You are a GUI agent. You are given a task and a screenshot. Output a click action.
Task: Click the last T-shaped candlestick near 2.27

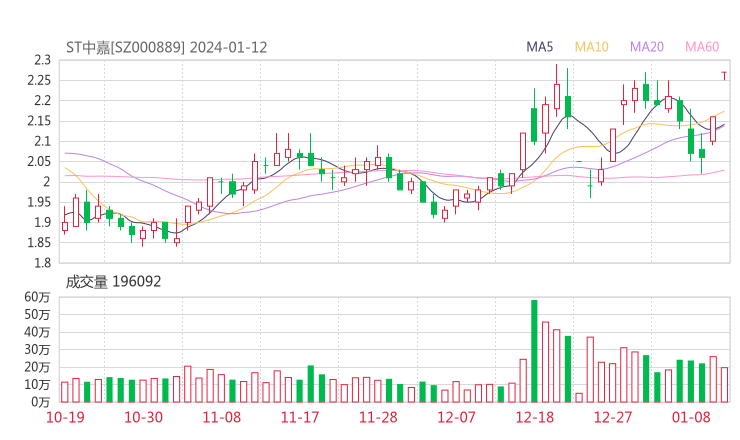[724, 76]
